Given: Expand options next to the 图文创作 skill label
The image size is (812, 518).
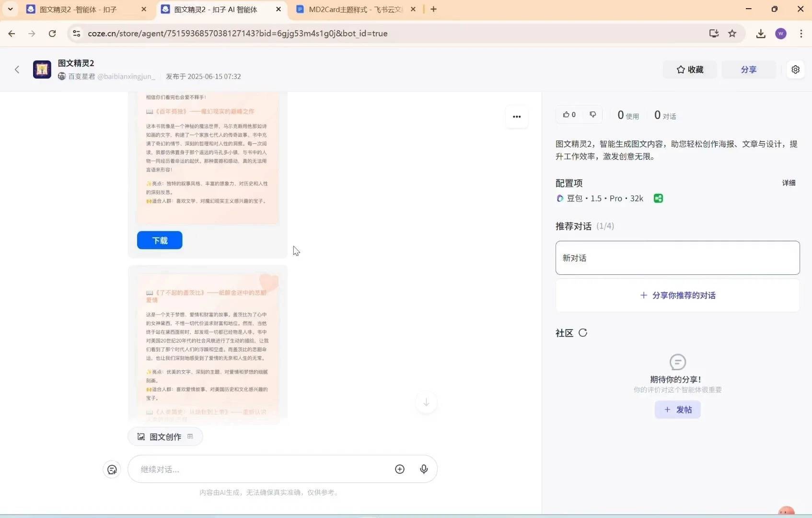Looking at the screenshot, I should 190,436.
